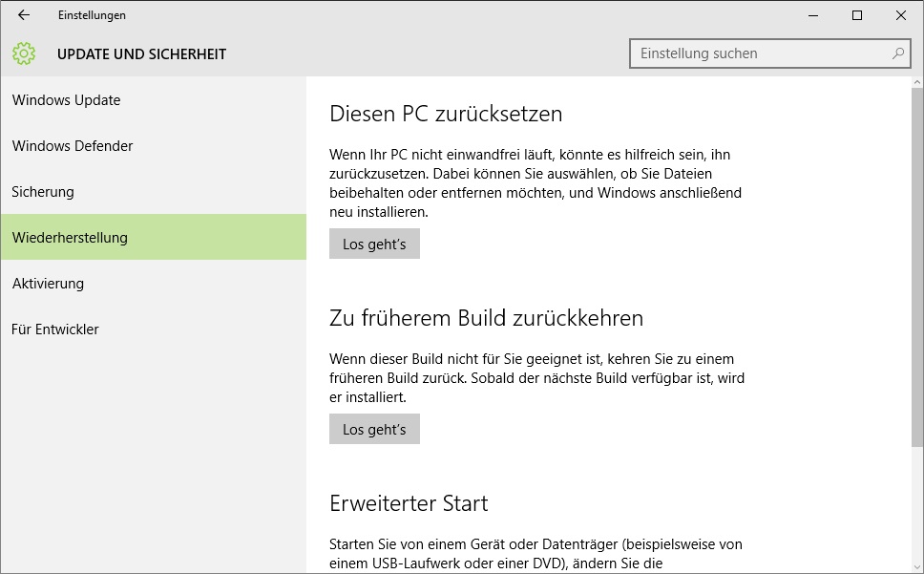Click the green settings gear icon
Screen dimensions: 924x574
tap(25, 53)
